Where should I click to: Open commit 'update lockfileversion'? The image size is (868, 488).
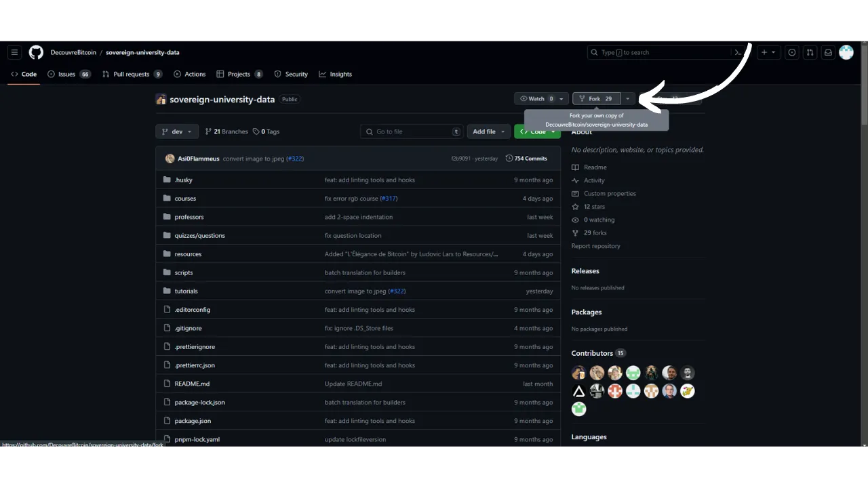point(355,439)
